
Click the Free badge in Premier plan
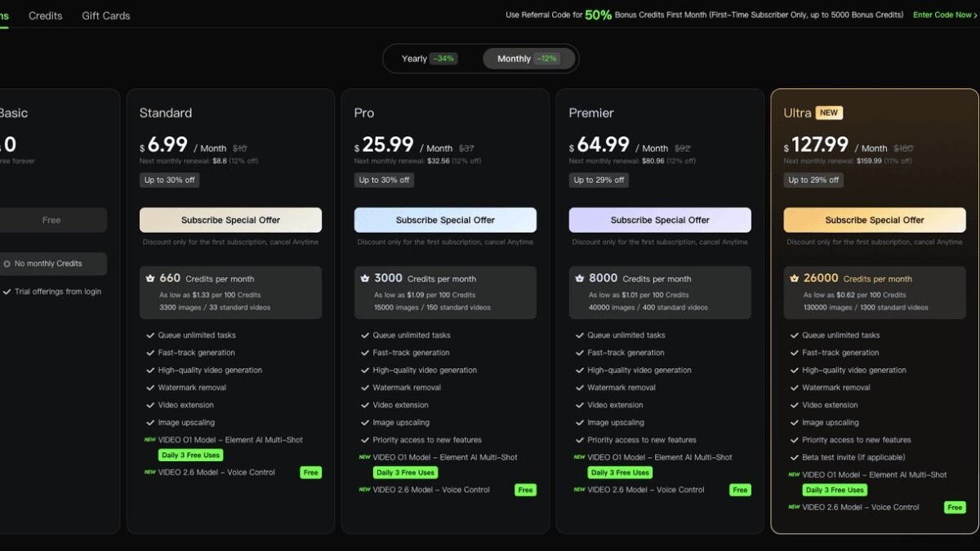pos(740,490)
